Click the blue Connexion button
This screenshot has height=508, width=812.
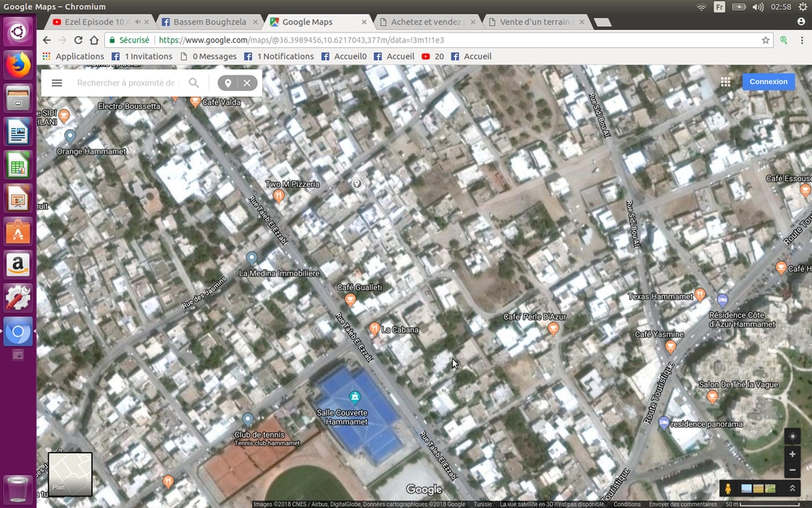(x=768, y=82)
